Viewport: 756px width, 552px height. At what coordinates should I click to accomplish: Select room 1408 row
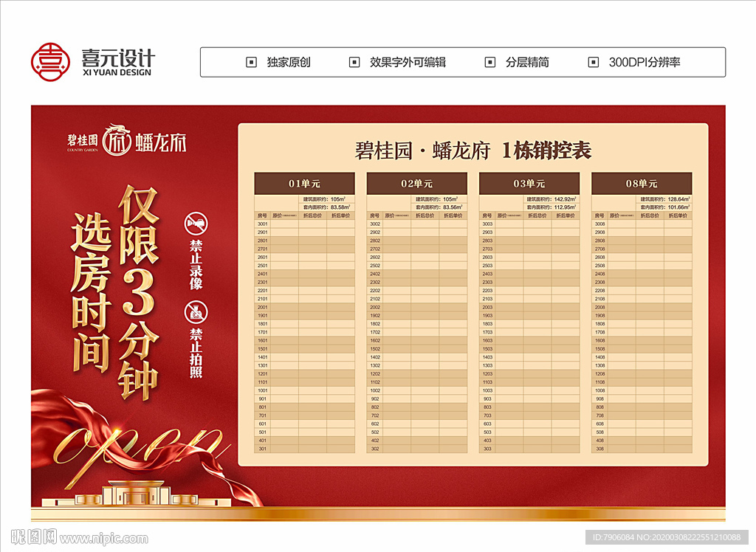click(x=642, y=357)
